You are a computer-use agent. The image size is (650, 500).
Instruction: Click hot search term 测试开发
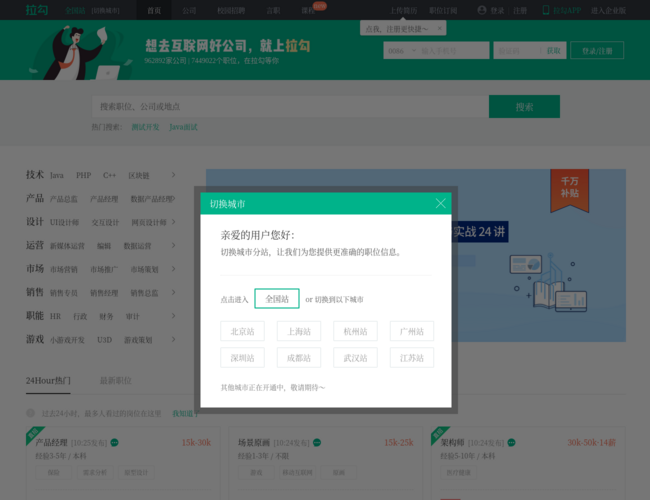(145, 127)
